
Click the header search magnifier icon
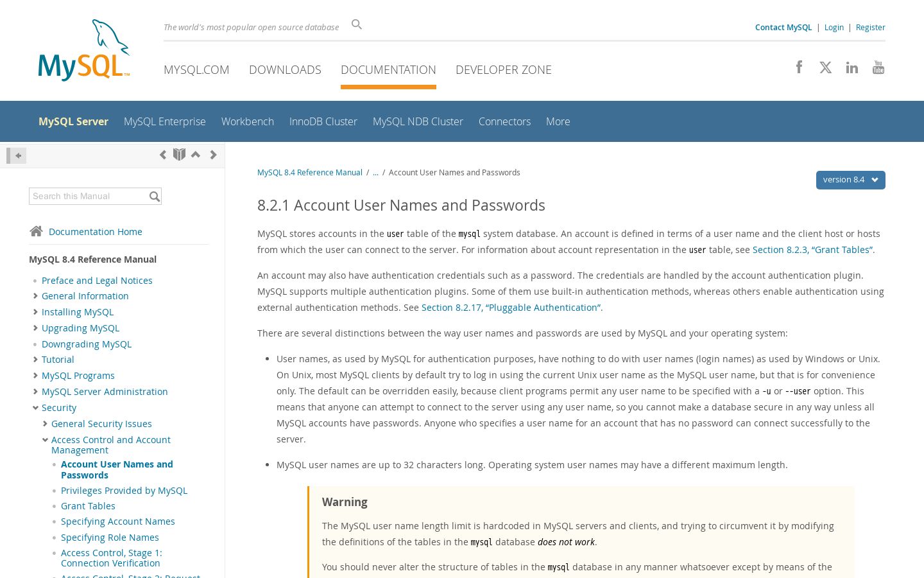click(x=357, y=25)
